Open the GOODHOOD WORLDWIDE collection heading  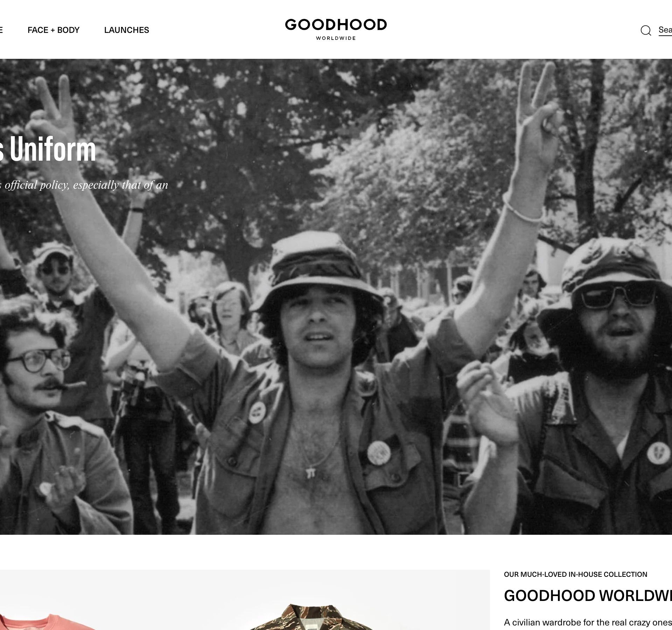click(588, 595)
